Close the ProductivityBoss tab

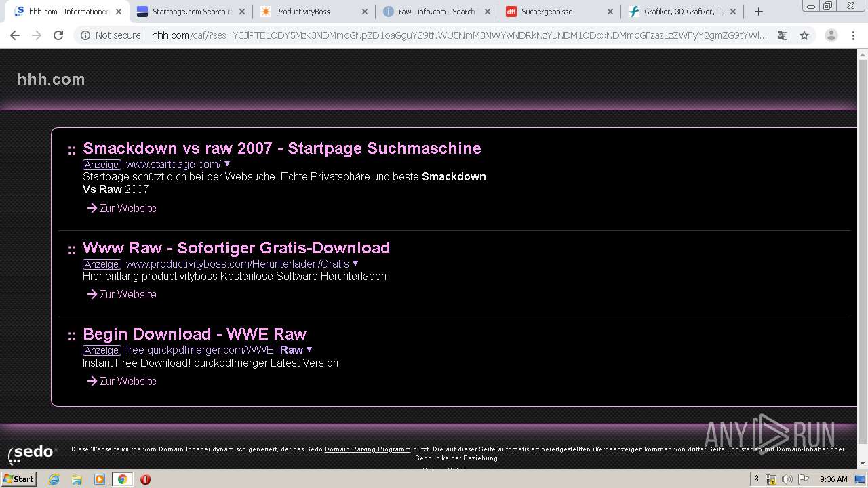[365, 12]
